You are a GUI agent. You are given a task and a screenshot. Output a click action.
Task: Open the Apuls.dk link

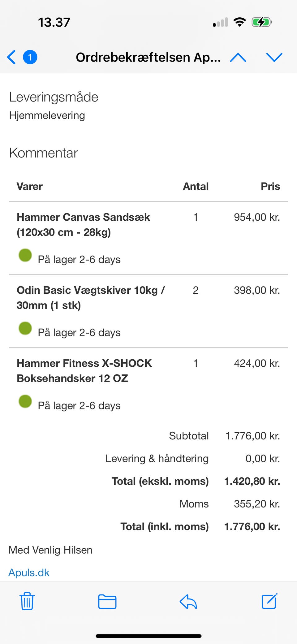pyautogui.click(x=29, y=573)
